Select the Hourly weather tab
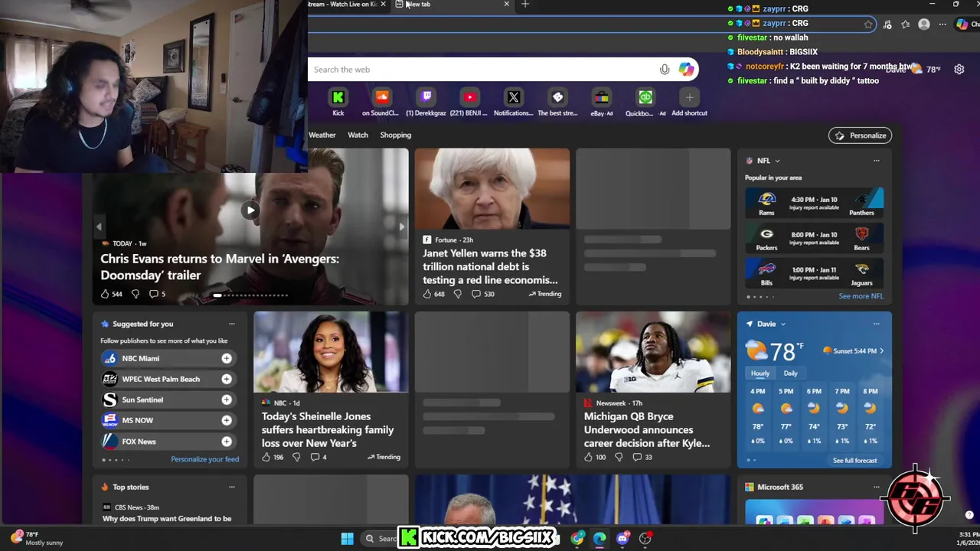 click(x=760, y=373)
